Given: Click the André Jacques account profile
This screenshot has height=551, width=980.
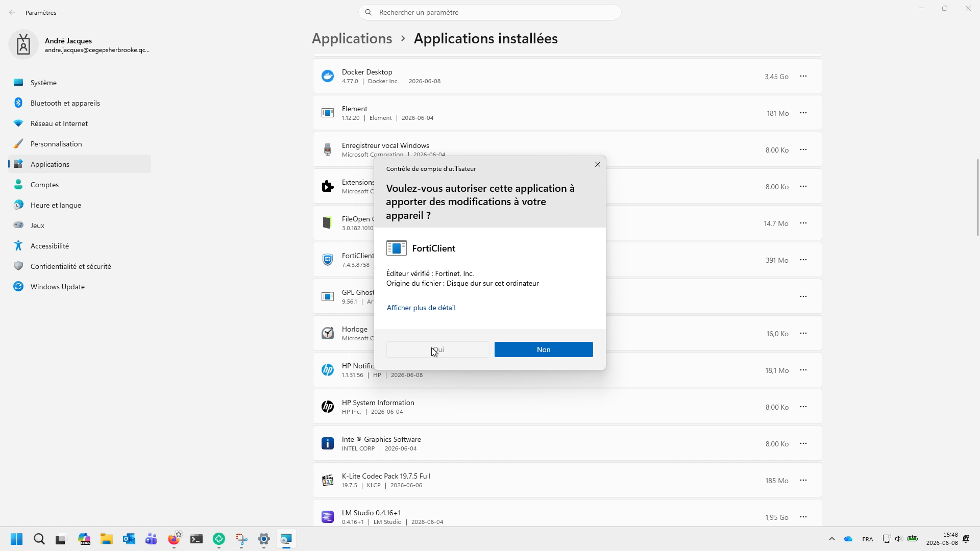Looking at the screenshot, I should click(80, 45).
